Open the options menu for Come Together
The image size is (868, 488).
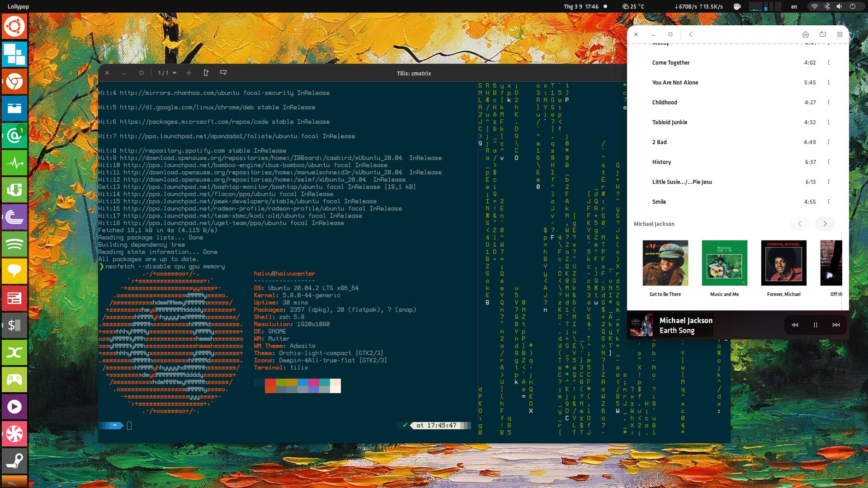829,63
